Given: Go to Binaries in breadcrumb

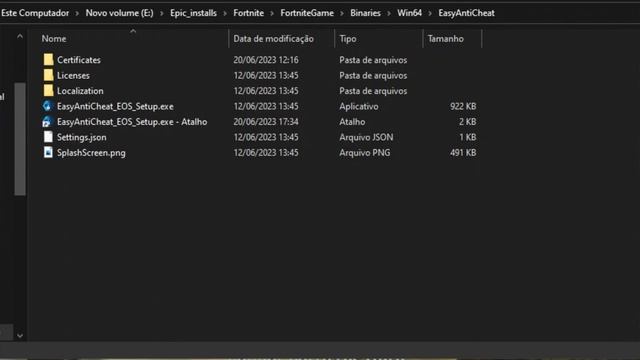Looking at the screenshot, I should point(365,13).
